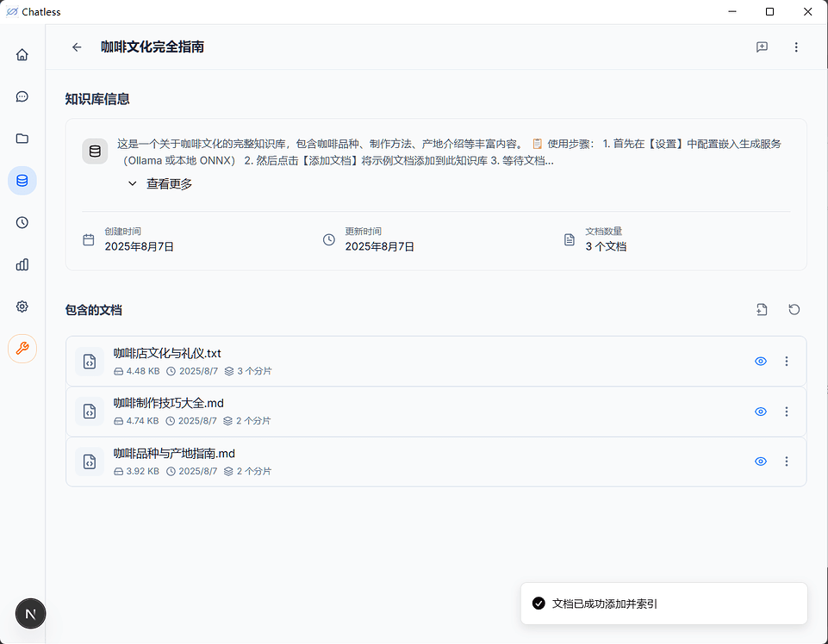Screen dimensions: 828x644
Task: Click 2 个分片 of 咖啡制作技巧大全.md
Action: (x=253, y=421)
